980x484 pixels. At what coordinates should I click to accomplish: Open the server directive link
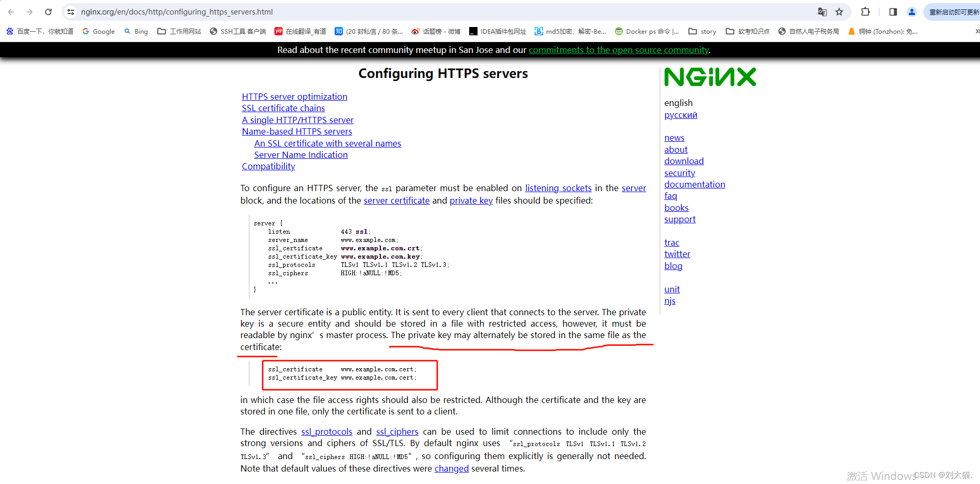[x=634, y=188]
